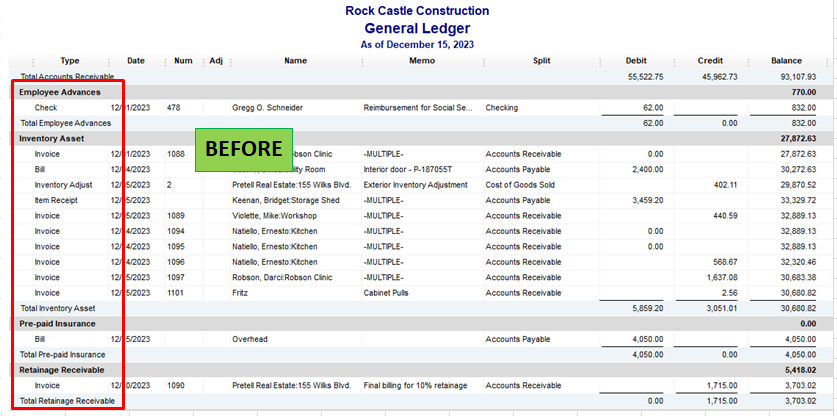Image resolution: width=837 pixels, height=416 pixels.
Task: Click the Cabinet Pulls memo
Action: point(386,293)
